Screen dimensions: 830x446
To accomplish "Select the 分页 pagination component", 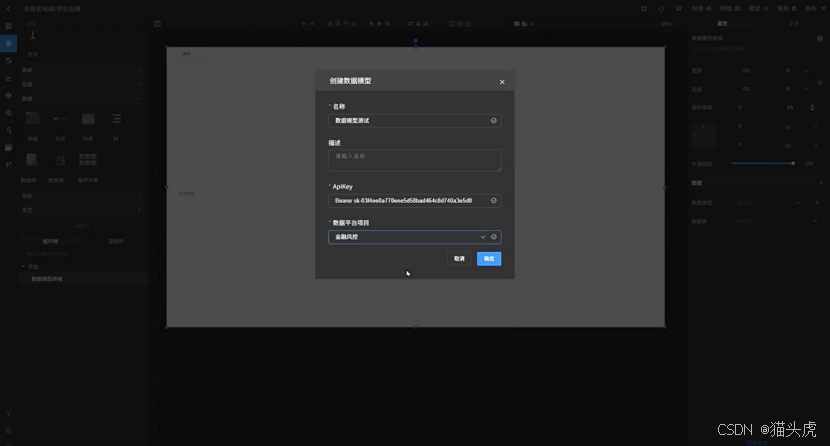I will pyautogui.click(x=60, y=125).
